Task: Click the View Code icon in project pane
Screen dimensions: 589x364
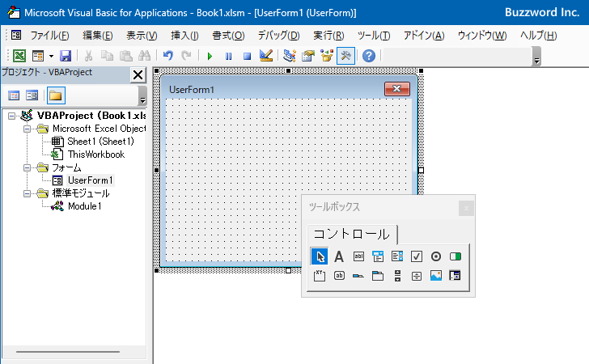Action: 14,95
